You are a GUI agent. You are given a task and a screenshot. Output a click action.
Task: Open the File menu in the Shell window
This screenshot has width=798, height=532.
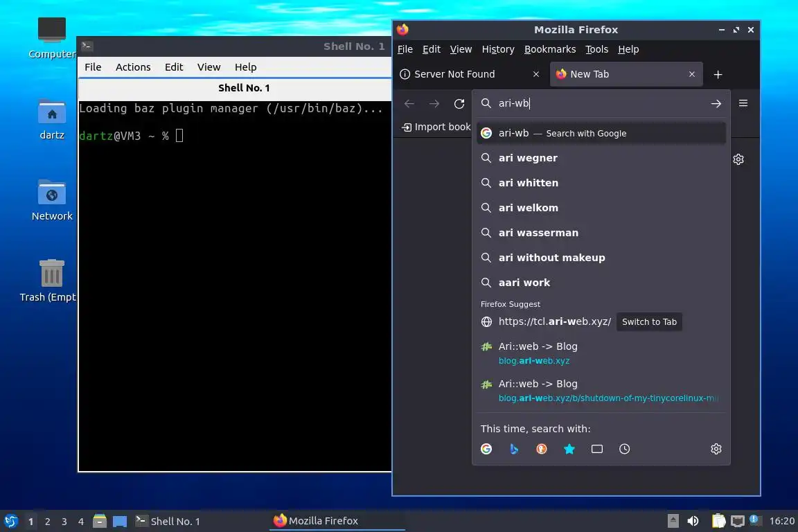pyautogui.click(x=93, y=67)
